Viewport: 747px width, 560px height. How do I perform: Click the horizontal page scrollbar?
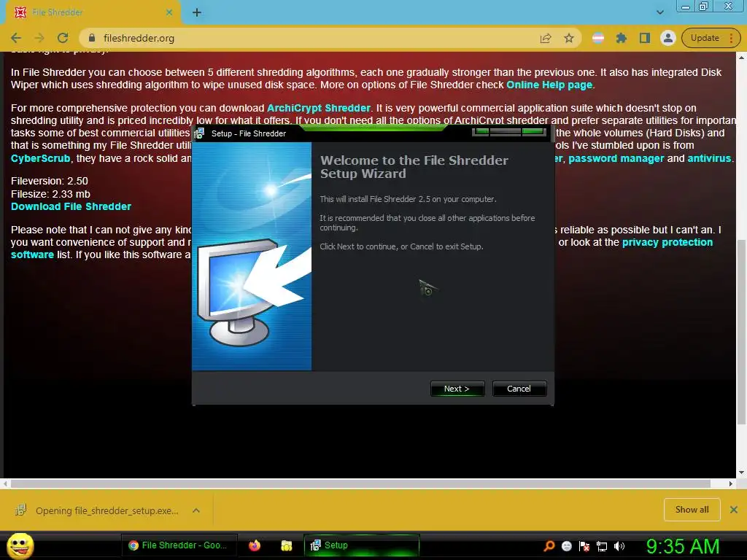(x=360, y=484)
